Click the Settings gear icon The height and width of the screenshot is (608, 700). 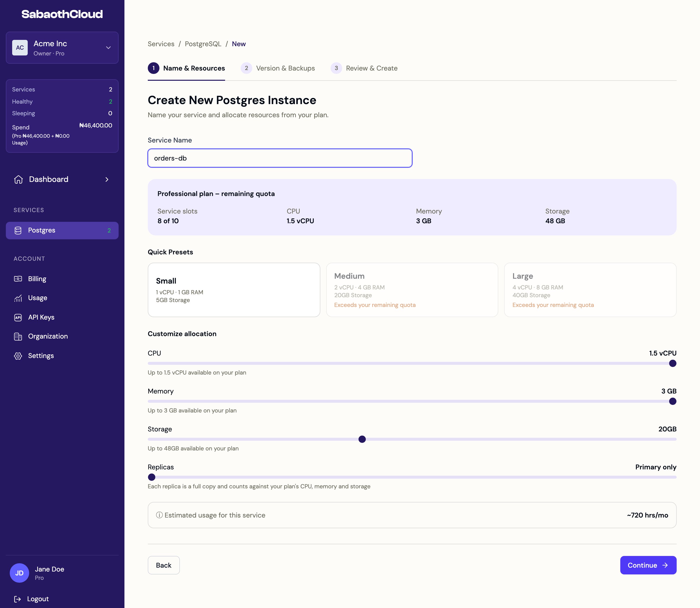[x=18, y=356]
